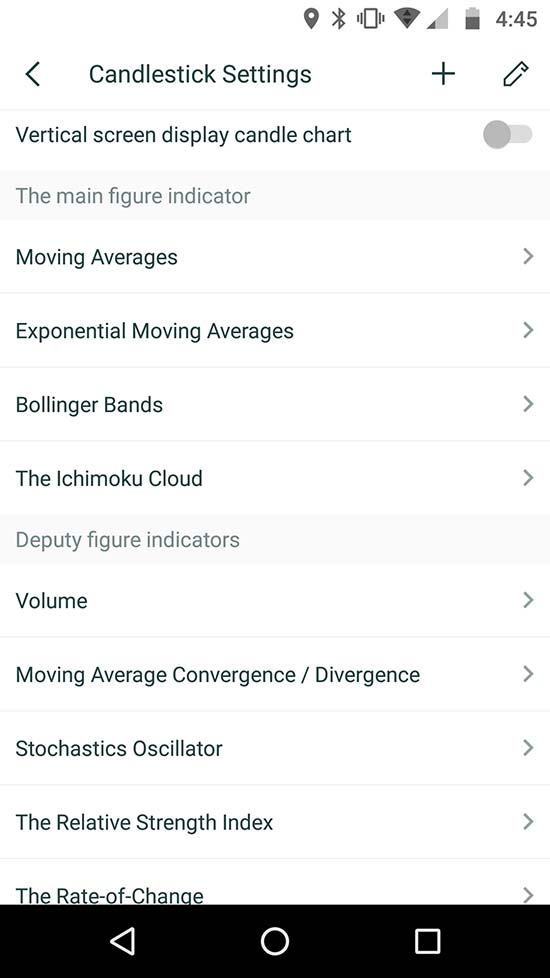Tap the back arrow in header
Viewport: 550px width, 978px height.
[33, 74]
